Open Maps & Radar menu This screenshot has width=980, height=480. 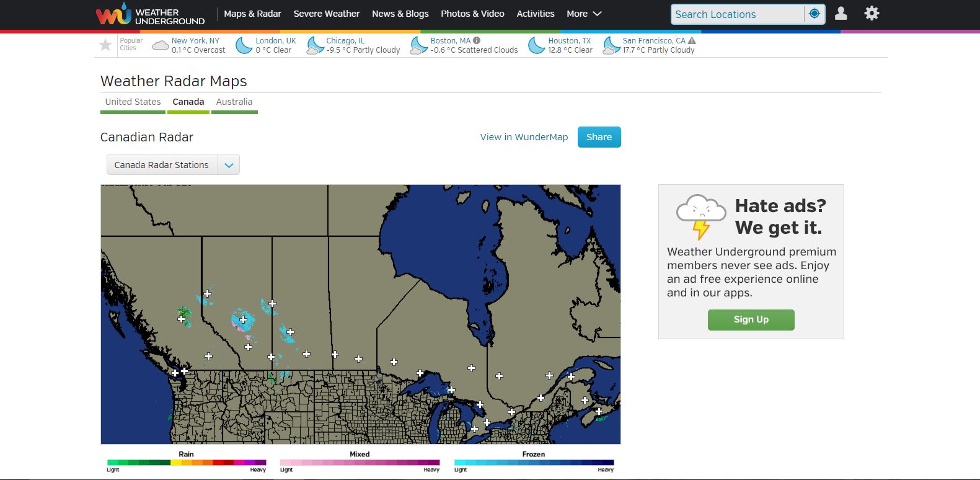click(252, 14)
